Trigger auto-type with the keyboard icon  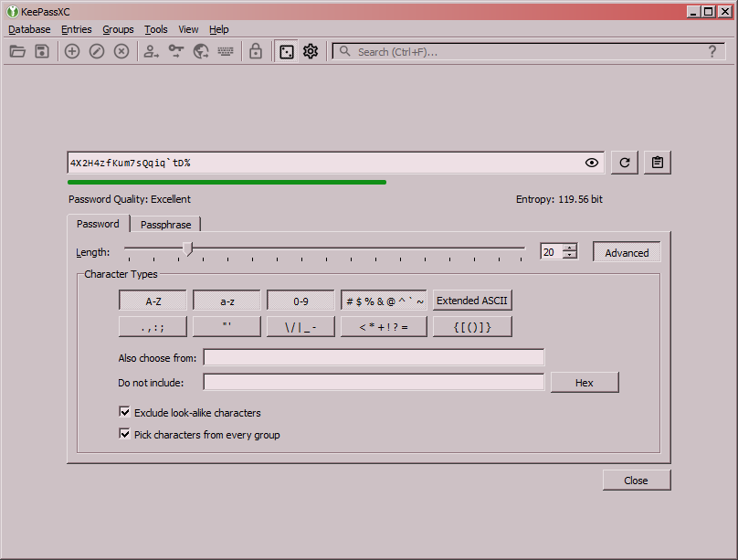pyautogui.click(x=226, y=51)
